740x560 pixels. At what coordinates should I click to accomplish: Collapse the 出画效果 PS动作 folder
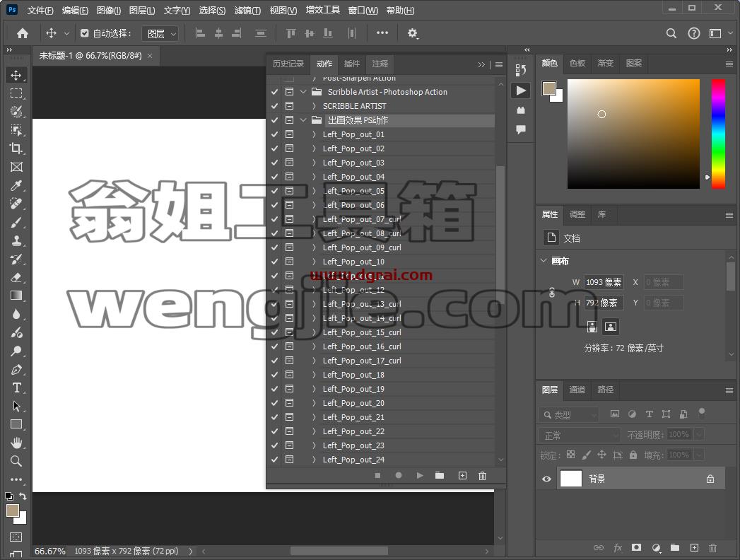[303, 120]
